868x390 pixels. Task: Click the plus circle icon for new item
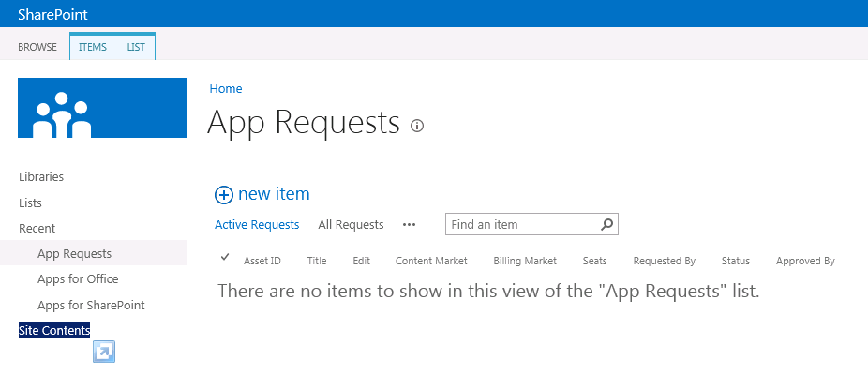[x=224, y=195]
